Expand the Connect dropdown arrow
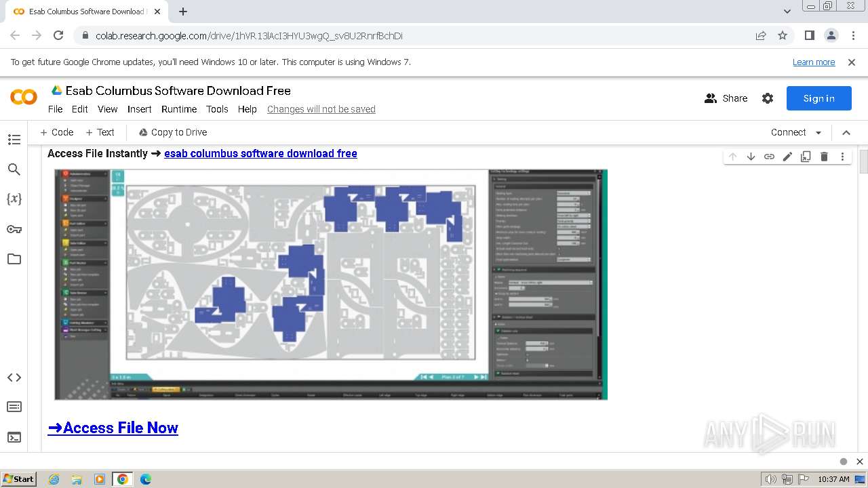The height and width of the screenshot is (488, 868). (818, 133)
